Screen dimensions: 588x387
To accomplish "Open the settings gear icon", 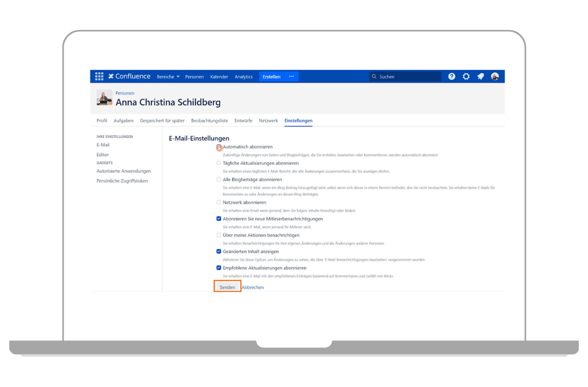I will point(466,76).
